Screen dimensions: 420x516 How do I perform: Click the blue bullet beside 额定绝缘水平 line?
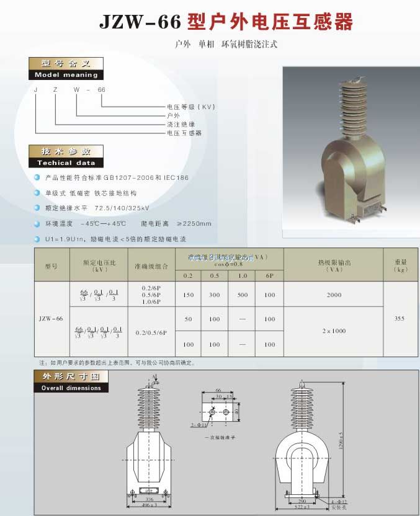click(37, 208)
